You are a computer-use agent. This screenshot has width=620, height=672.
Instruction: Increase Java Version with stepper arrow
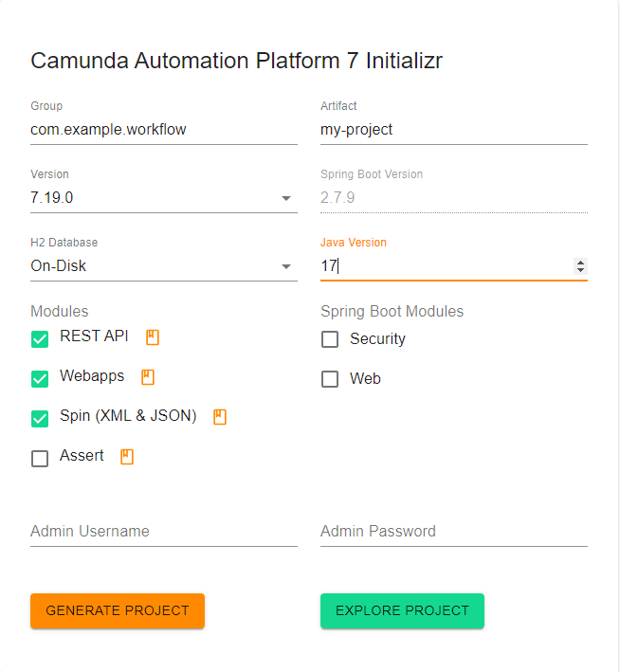point(580,263)
